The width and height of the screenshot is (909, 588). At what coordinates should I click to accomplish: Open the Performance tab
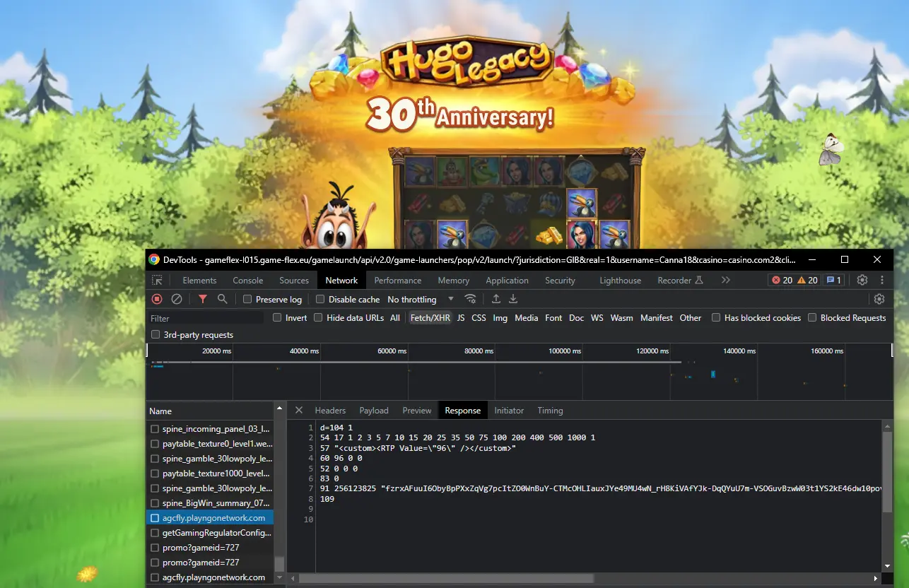398,281
